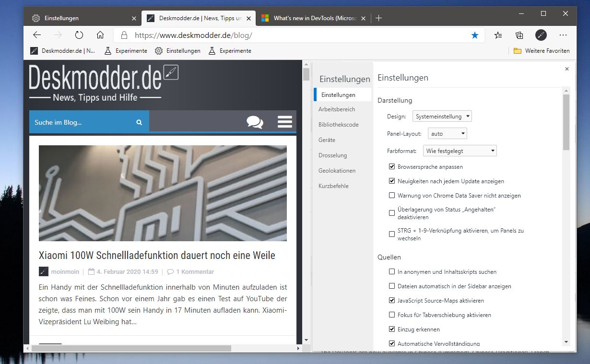Viewport: 590px width, 364px height.
Task: Click the blog search magnifier icon
Action: pos(139,122)
